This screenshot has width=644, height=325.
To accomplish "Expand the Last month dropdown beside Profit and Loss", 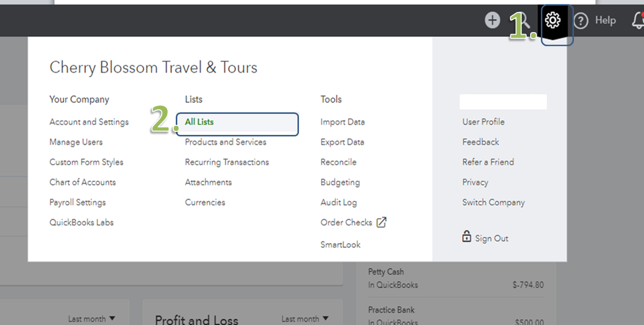I will (305, 318).
